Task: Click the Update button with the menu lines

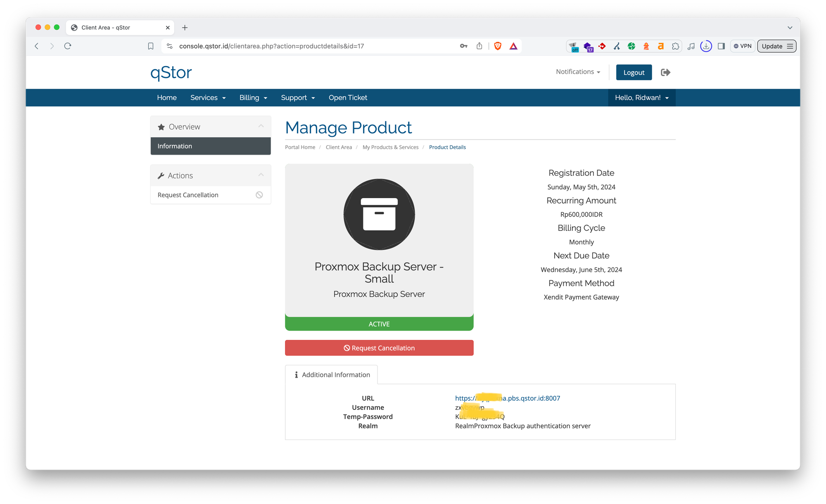Action: coord(776,46)
